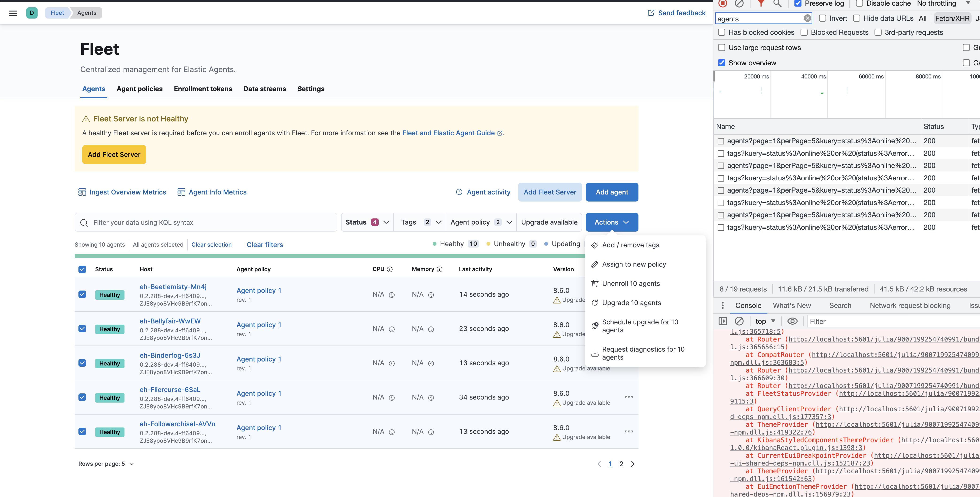
Task: Toggle the red network filter funnel icon
Action: pos(761,4)
